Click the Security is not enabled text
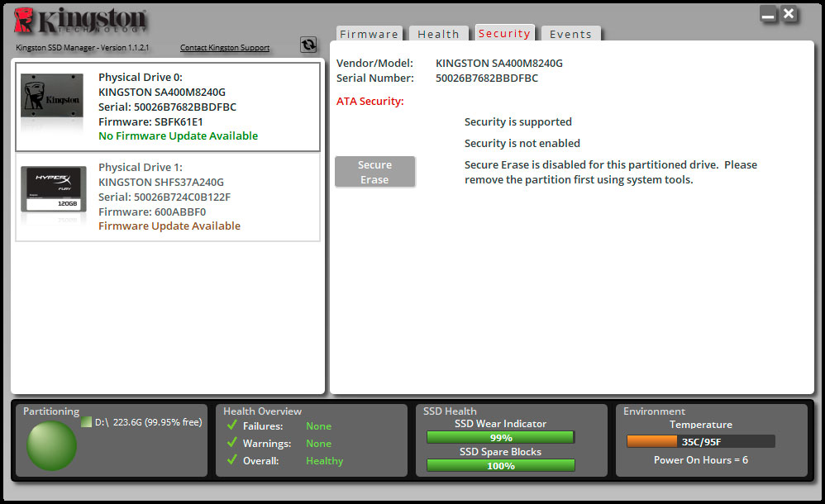 522,143
